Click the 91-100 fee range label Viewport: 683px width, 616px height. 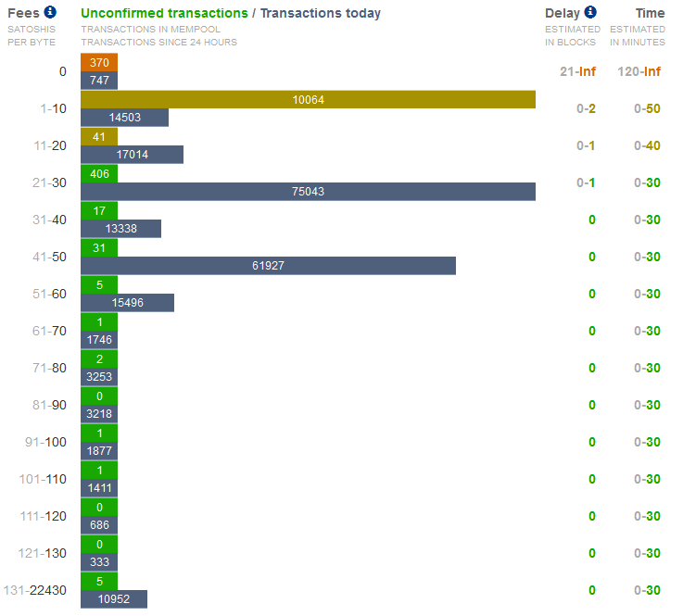pos(45,442)
